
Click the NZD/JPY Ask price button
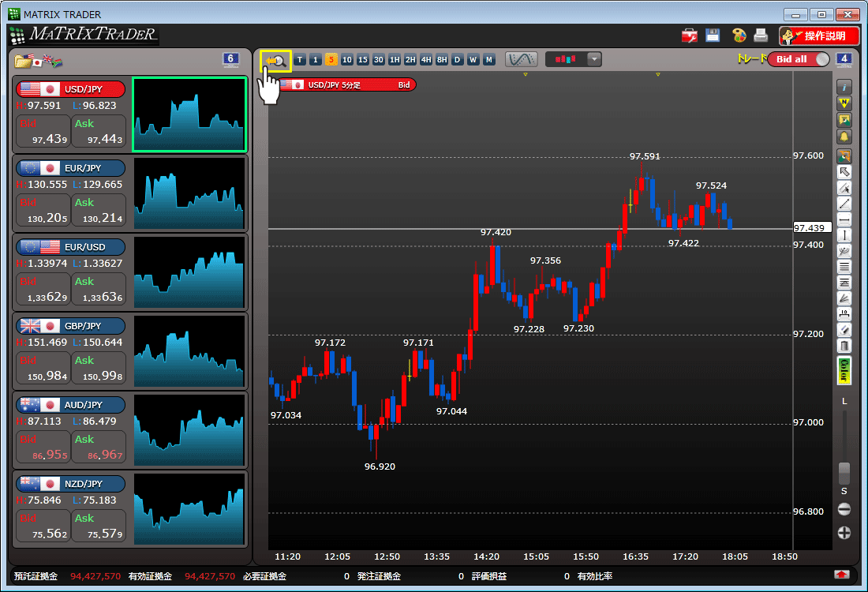pos(99,526)
